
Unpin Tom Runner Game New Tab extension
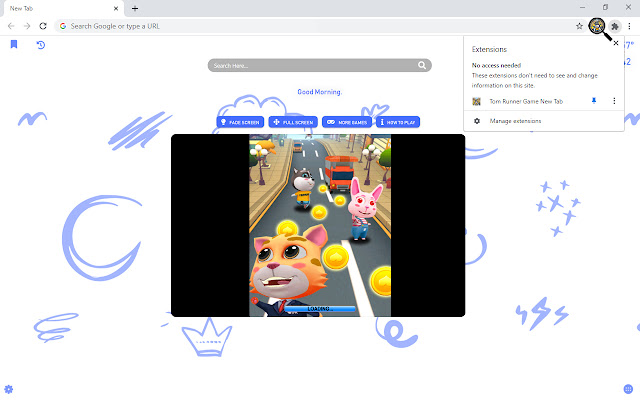594,101
